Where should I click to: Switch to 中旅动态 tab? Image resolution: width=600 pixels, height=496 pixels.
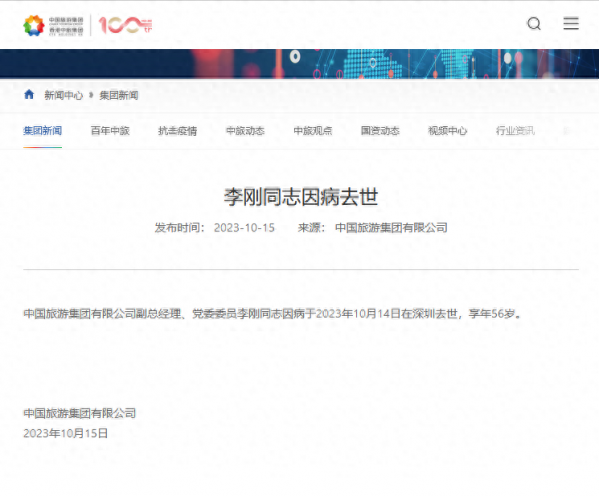[245, 131]
